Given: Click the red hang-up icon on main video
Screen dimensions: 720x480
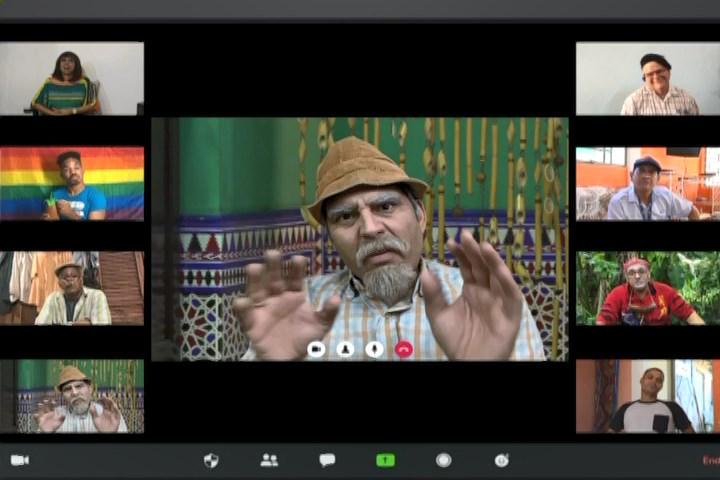Looking at the screenshot, I should (x=404, y=350).
